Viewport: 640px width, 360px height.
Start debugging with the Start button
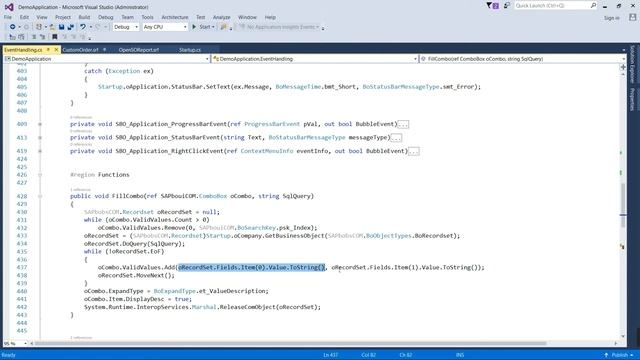(202, 27)
